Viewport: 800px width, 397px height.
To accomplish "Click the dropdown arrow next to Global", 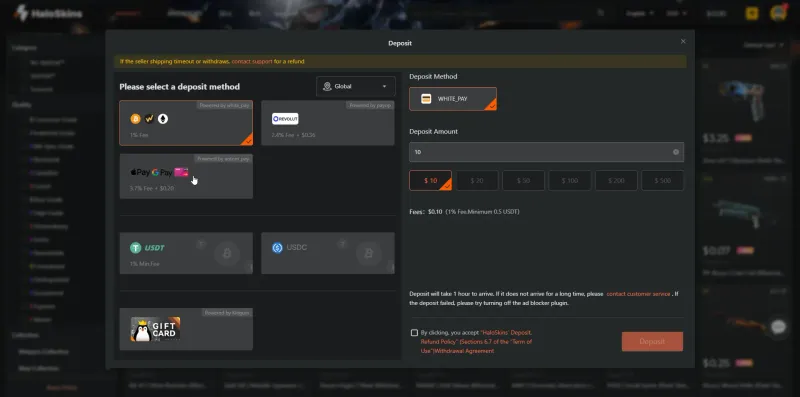I will point(384,86).
